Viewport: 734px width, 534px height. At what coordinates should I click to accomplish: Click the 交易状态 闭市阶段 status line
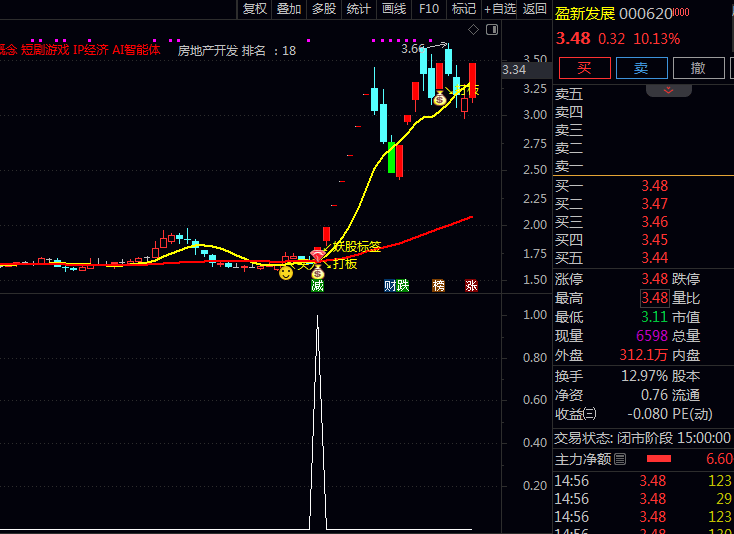(x=642, y=439)
